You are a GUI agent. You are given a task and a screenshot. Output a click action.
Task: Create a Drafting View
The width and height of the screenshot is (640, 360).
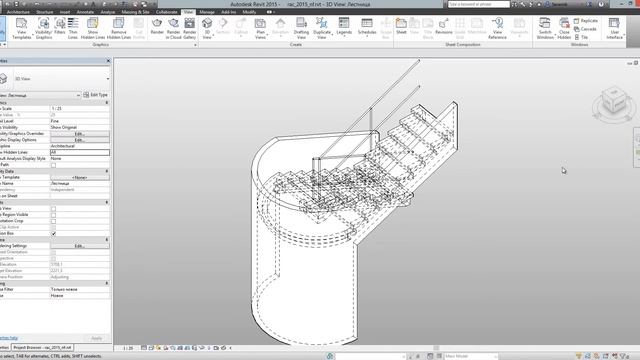tap(301, 29)
